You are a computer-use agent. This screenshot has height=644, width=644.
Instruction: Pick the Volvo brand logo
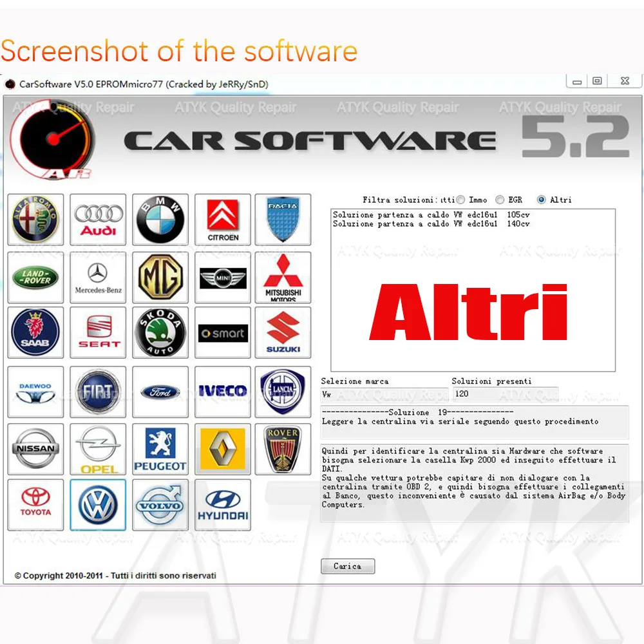point(160,505)
